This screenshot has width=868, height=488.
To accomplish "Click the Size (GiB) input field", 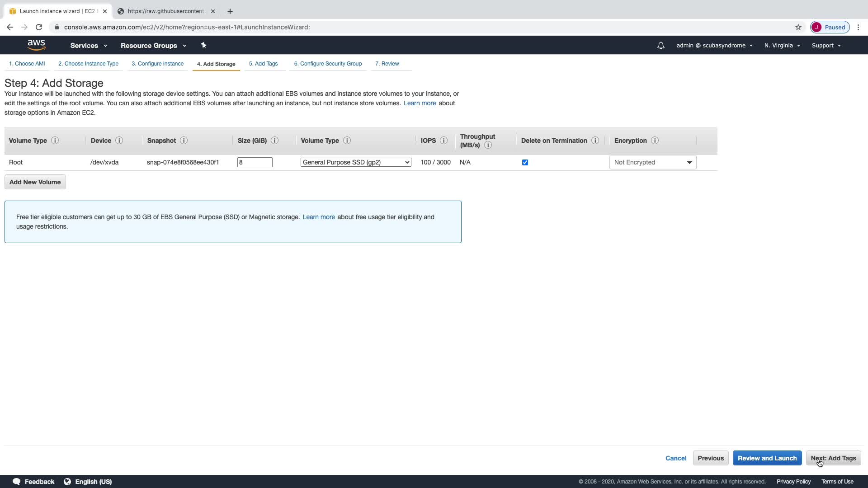I will click(x=255, y=162).
